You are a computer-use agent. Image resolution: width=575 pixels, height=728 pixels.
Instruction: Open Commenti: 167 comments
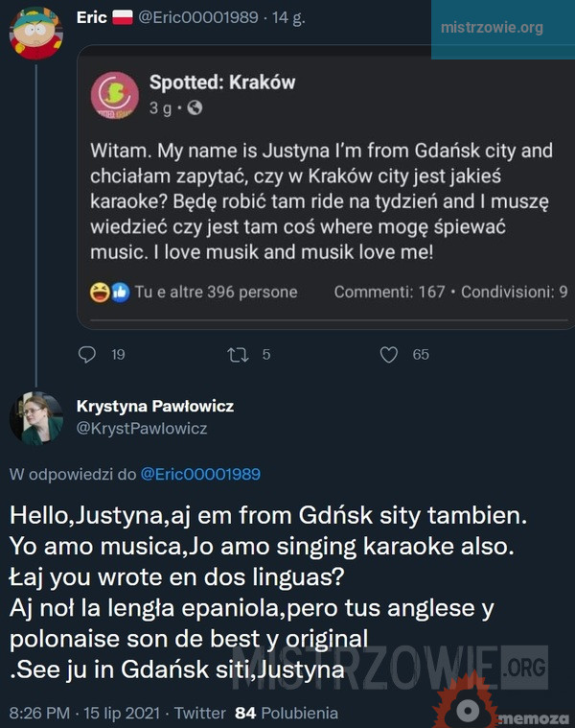click(x=389, y=292)
